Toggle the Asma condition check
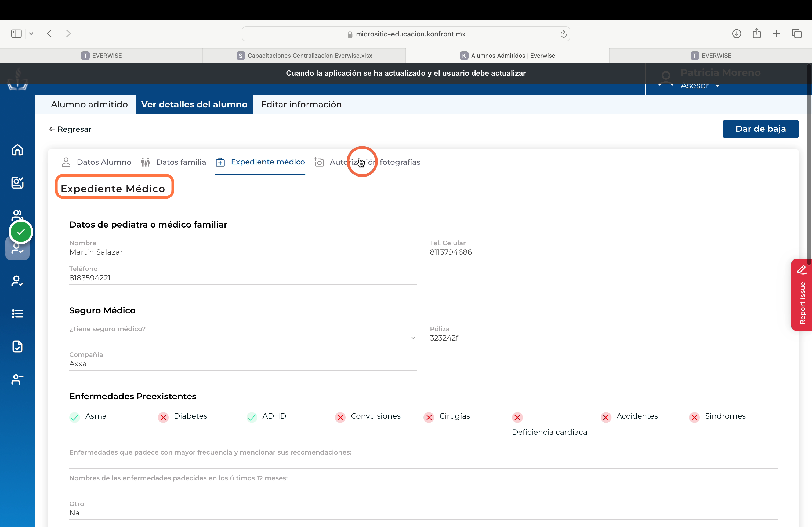This screenshot has height=527, width=812. coord(75,417)
